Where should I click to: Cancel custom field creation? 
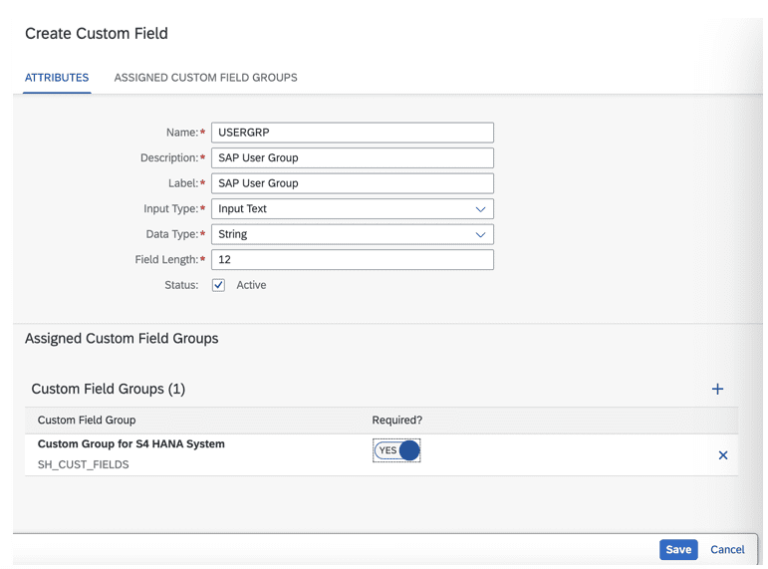pos(727,549)
